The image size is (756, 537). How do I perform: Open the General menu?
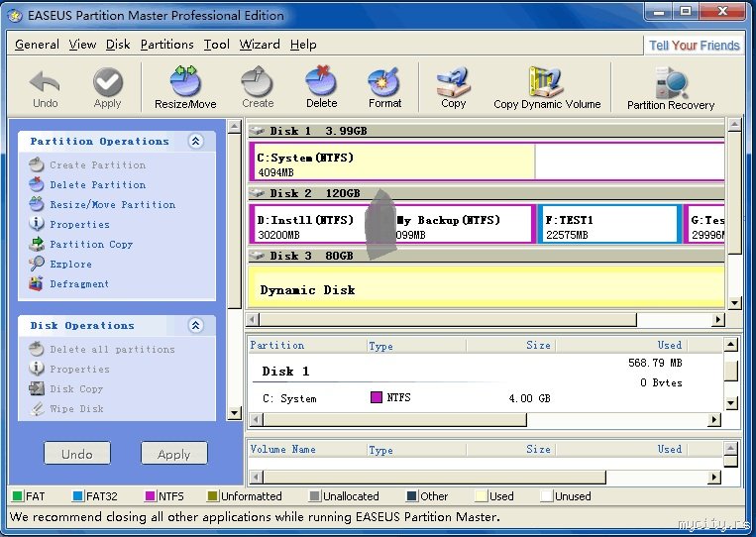coord(37,45)
